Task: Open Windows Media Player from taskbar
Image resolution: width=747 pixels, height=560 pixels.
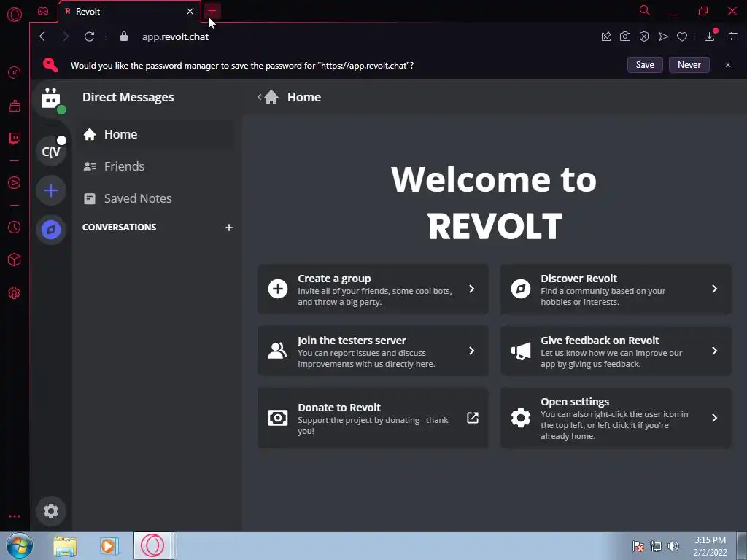Action: click(109, 546)
